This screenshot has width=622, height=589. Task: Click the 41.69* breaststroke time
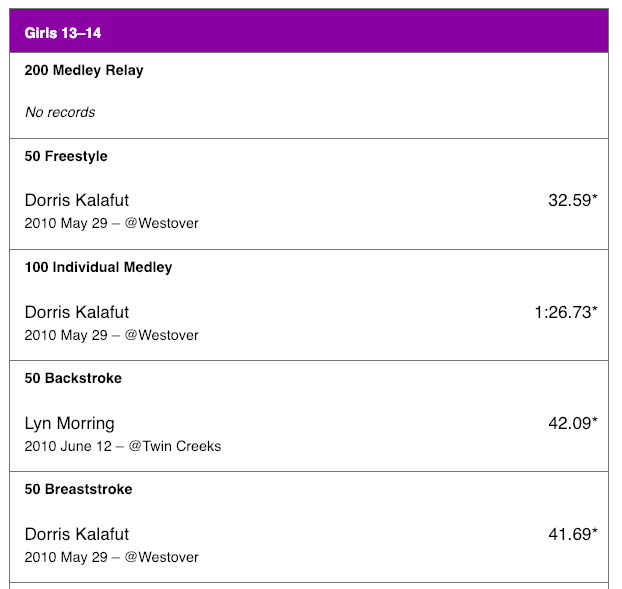click(x=572, y=534)
